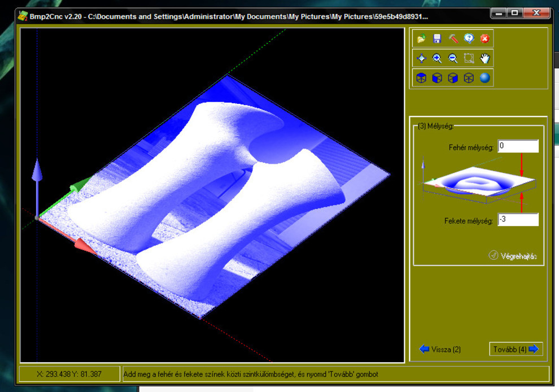The image size is (559, 392).
Task: Close the Bmp2Cnc window
Action: 536,13
